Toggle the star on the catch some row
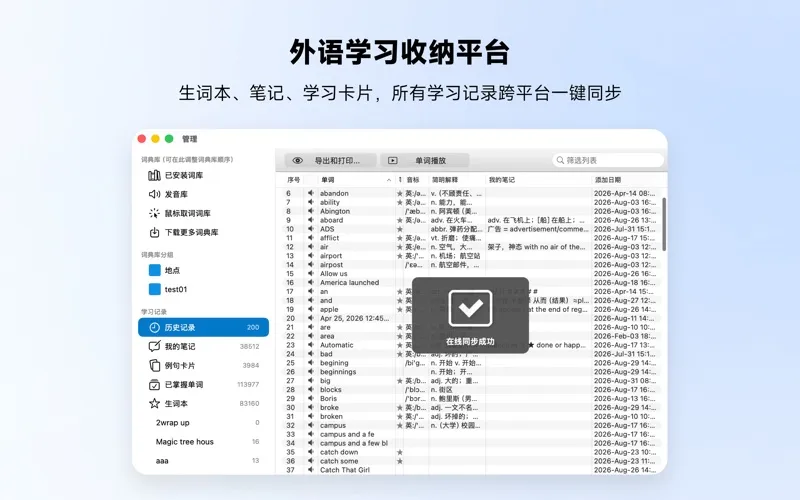Screen dimensions: 800x500 coord(400,461)
